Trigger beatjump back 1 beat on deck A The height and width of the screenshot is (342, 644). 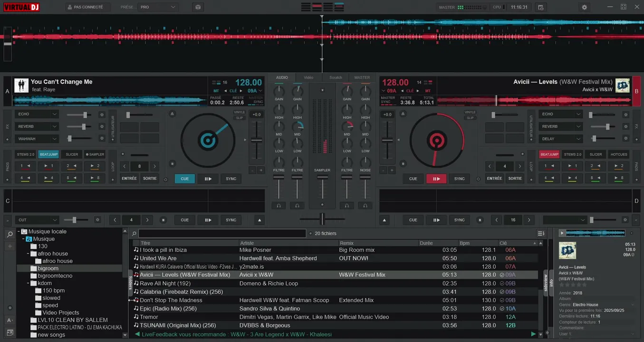[25, 166]
